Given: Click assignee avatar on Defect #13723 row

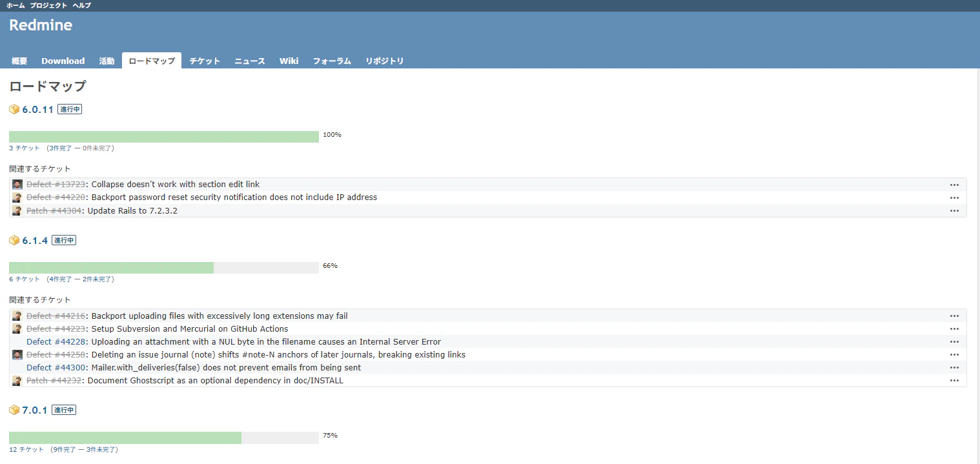Looking at the screenshot, I should [17, 185].
